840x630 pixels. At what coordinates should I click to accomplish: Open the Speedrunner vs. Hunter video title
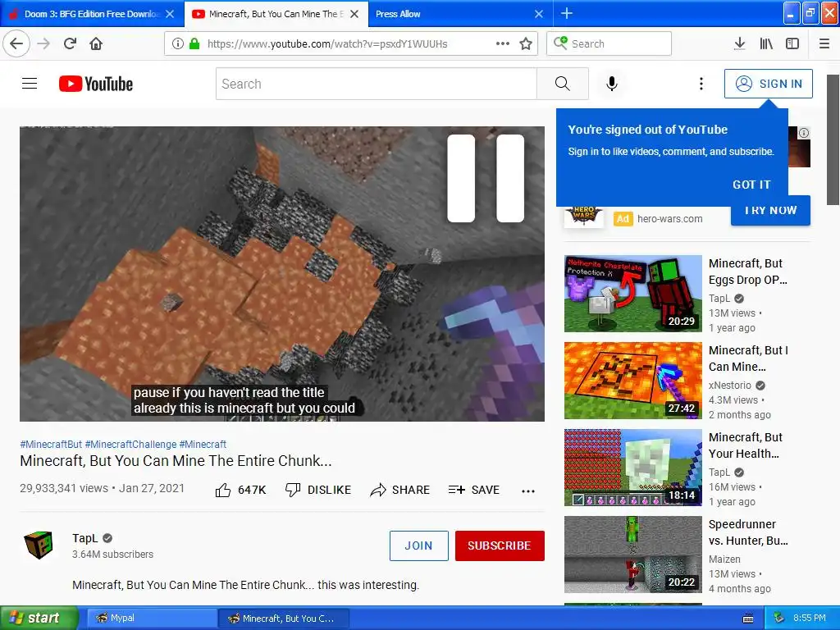click(x=748, y=532)
